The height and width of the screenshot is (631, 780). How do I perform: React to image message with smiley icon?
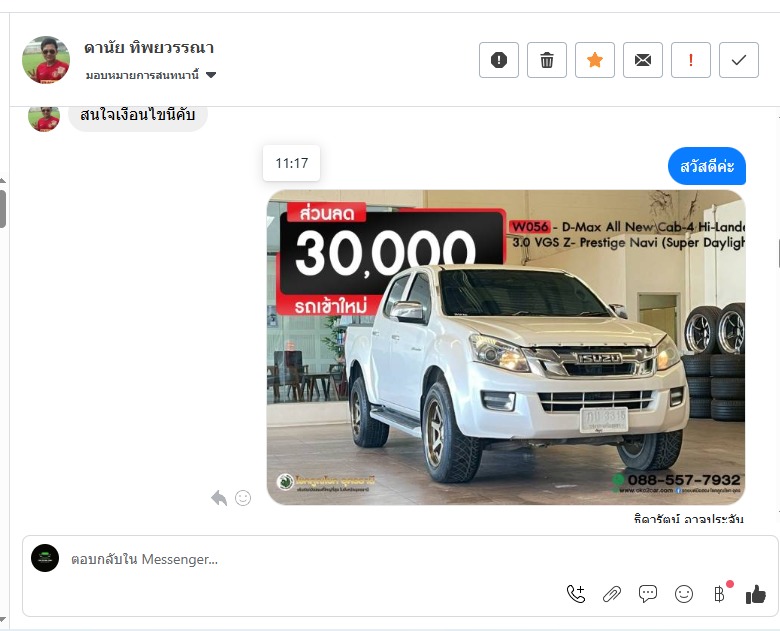pos(243,498)
